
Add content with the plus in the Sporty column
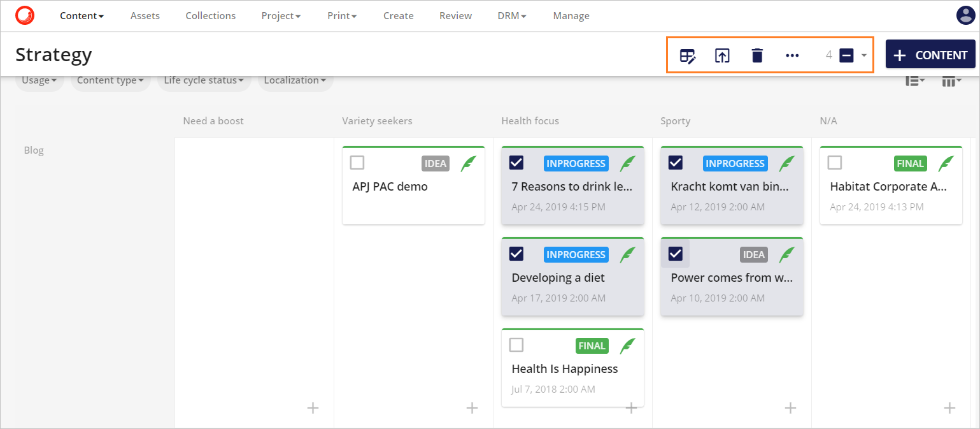(790, 407)
